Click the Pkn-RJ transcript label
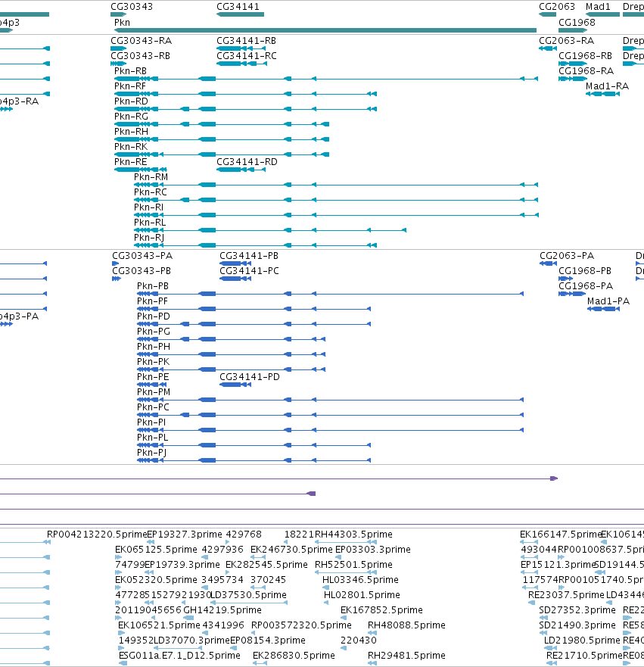The height and width of the screenshot is (667, 644). 149,238
